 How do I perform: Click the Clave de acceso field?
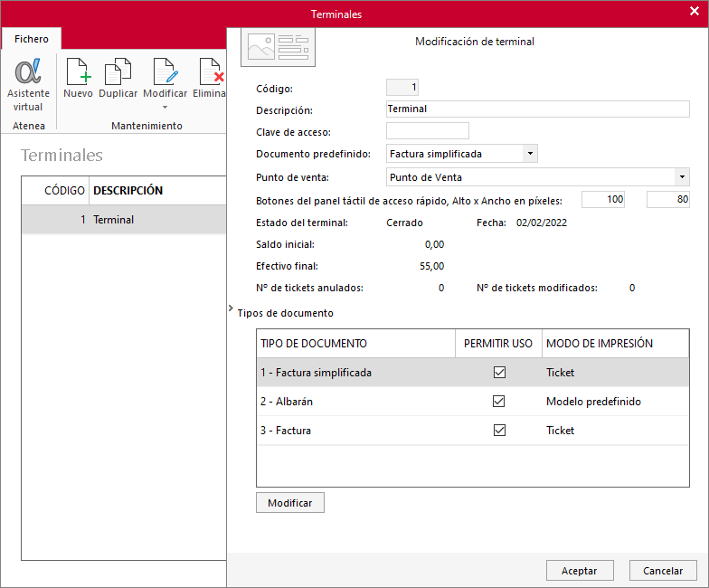click(x=427, y=130)
